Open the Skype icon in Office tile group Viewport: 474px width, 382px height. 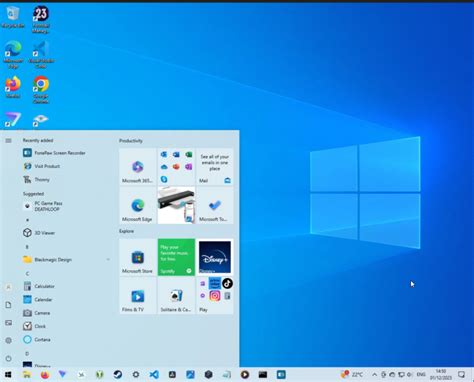click(x=164, y=179)
